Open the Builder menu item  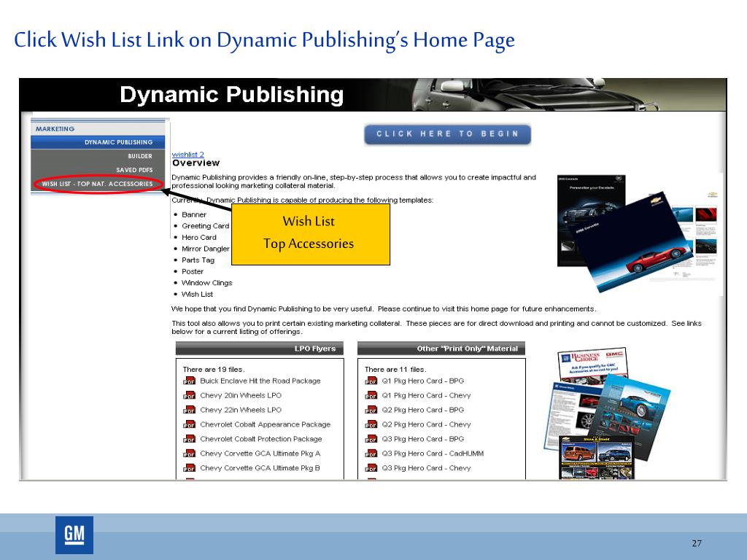(98, 156)
